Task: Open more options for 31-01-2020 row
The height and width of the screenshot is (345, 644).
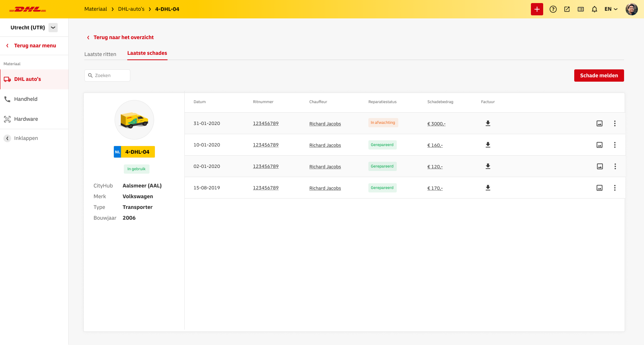Action: point(615,123)
